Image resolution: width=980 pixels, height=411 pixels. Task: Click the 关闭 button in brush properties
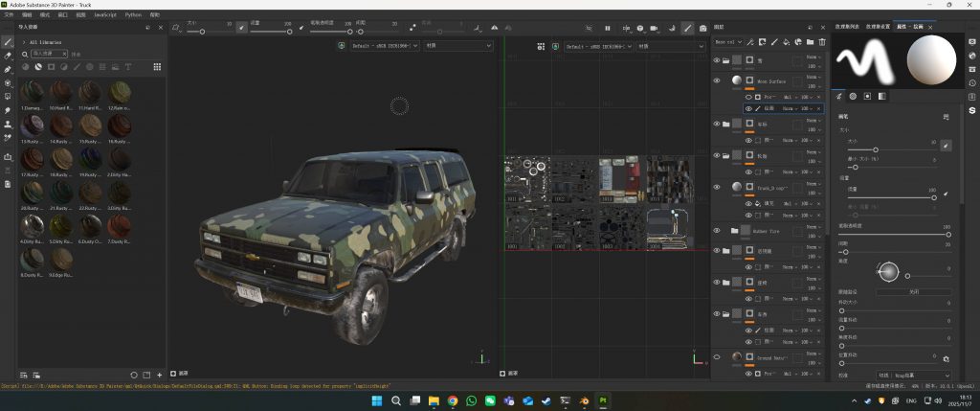[x=913, y=291]
